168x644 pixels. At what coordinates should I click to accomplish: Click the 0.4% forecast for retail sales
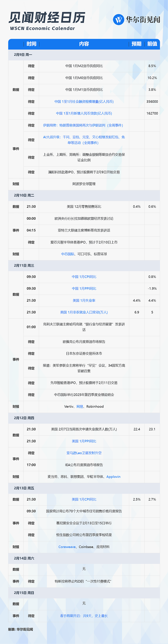137,207
